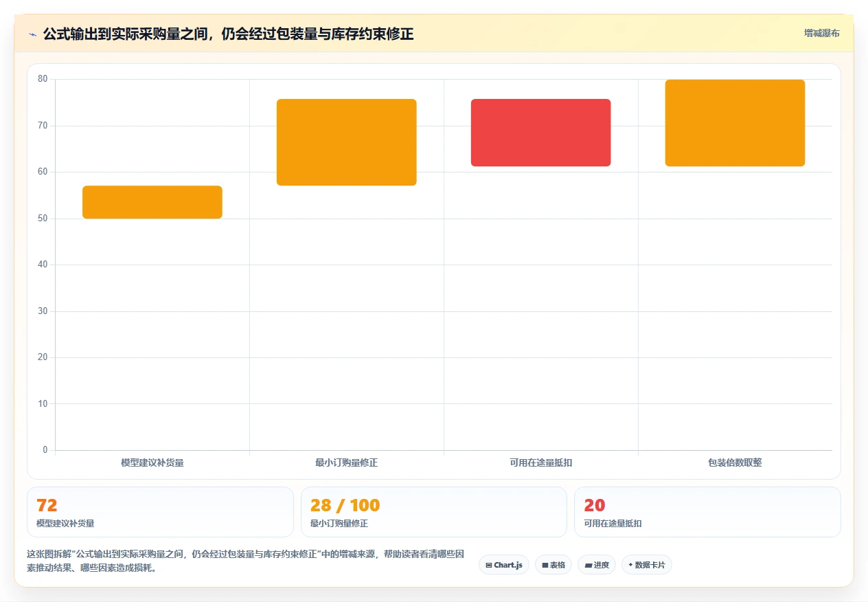Open the data card showing 28 / 100
The width and height of the screenshot is (868, 602).
pyautogui.click(x=434, y=512)
